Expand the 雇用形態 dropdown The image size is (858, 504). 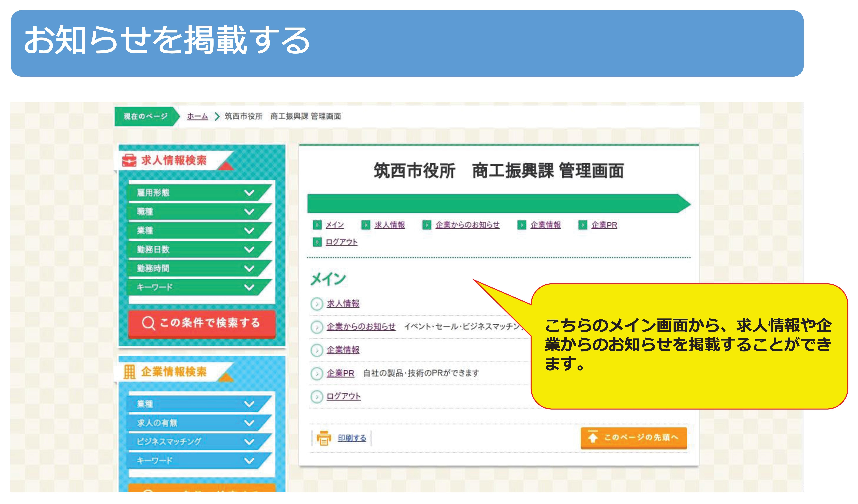199,193
